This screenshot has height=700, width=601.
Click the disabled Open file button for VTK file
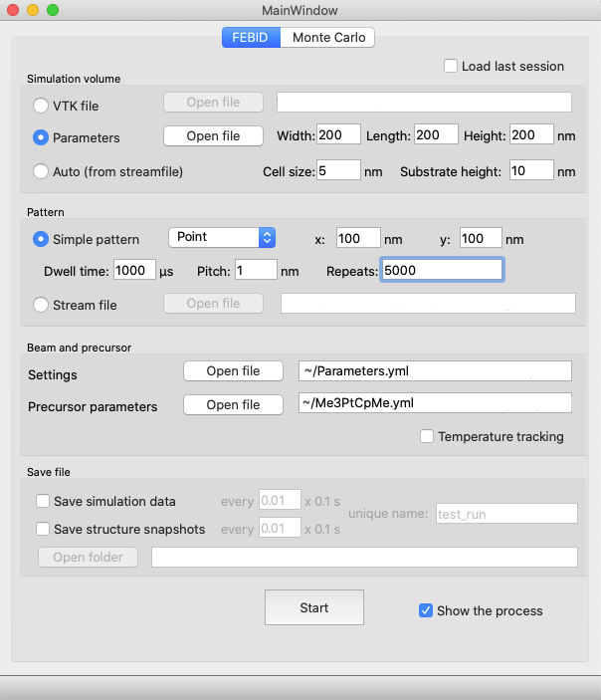pyautogui.click(x=213, y=103)
